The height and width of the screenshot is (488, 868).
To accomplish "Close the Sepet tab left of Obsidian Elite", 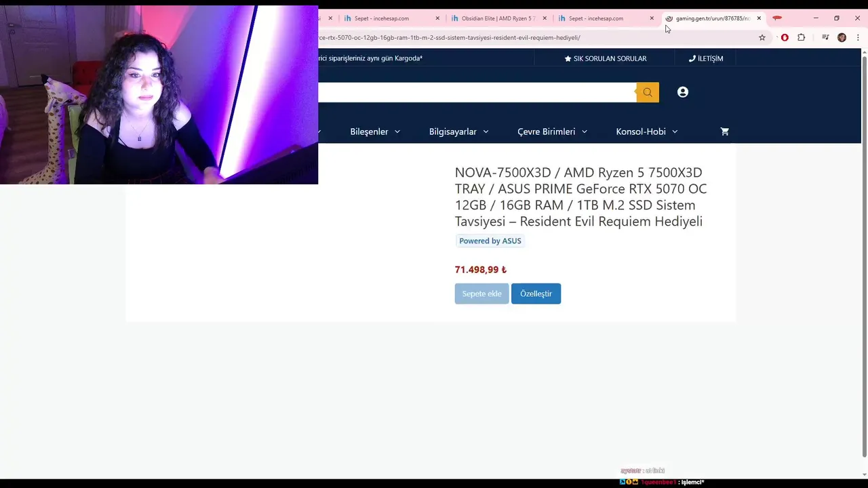I will tap(437, 18).
